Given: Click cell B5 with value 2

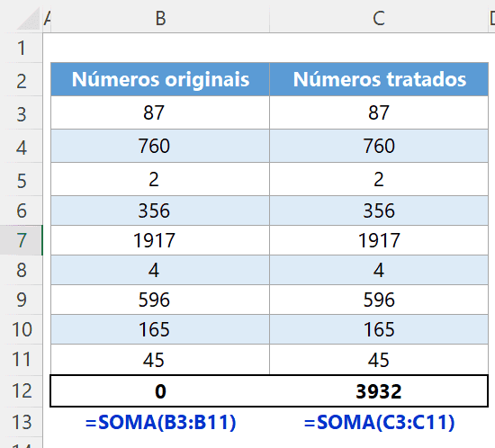Looking at the screenshot, I should pyautogui.click(x=160, y=179).
